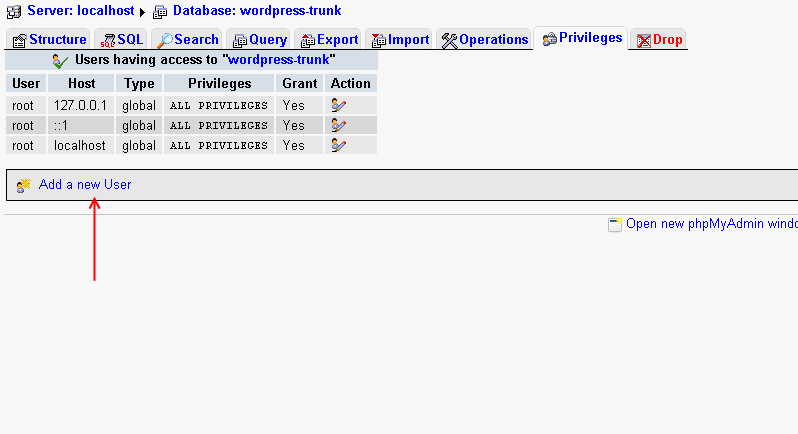This screenshot has width=798, height=434.
Task: Switch to the Import tab
Action: tap(400, 40)
